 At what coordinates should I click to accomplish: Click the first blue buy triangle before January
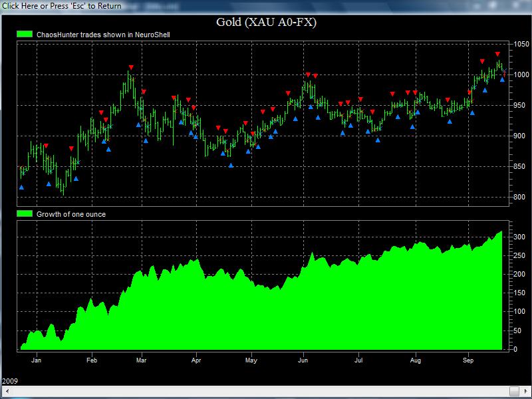(x=22, y=188)
